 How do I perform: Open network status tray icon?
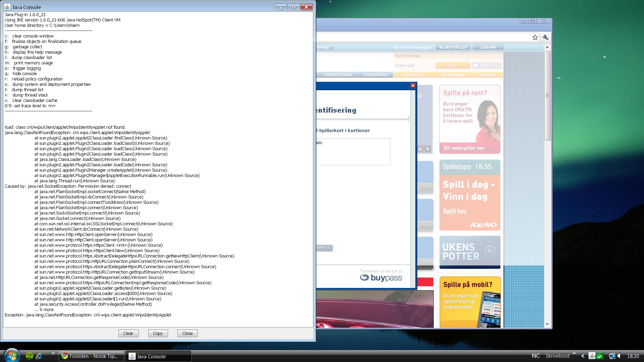point(611,356)
